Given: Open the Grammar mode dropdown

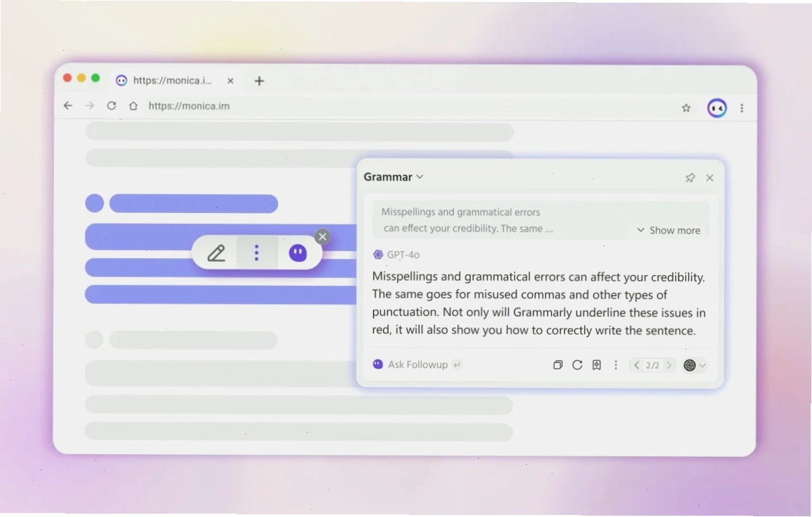Looking at the screenshot, I should pos(393,177).
